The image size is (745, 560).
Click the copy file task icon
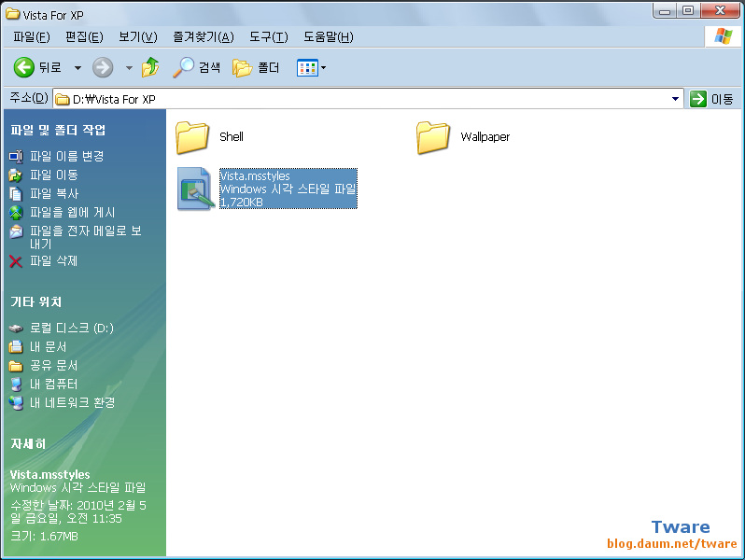(x=16, y=194)
